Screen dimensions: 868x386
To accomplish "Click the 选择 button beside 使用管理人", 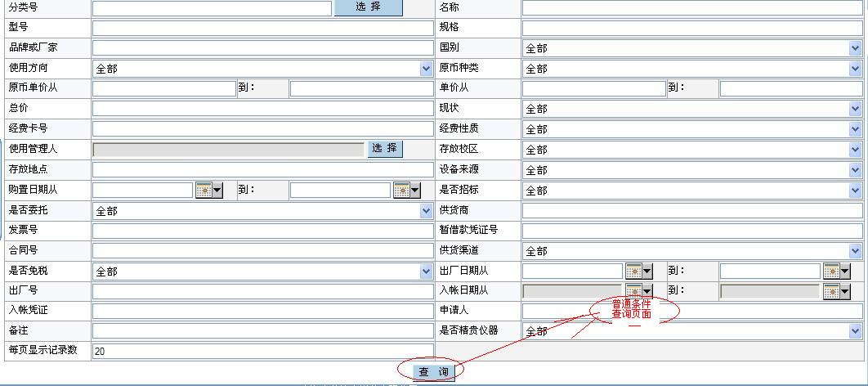I will tap(385, 149).
